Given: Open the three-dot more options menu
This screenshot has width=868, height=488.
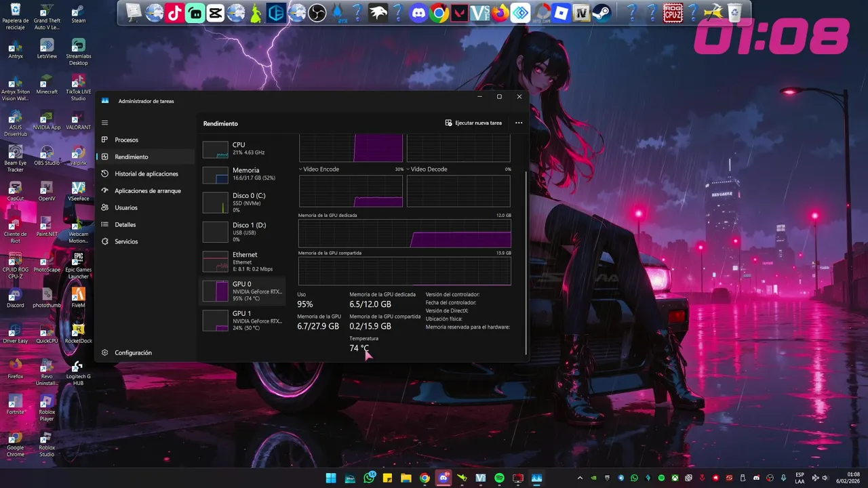Looking at the screenshot, I should (519, 123).
